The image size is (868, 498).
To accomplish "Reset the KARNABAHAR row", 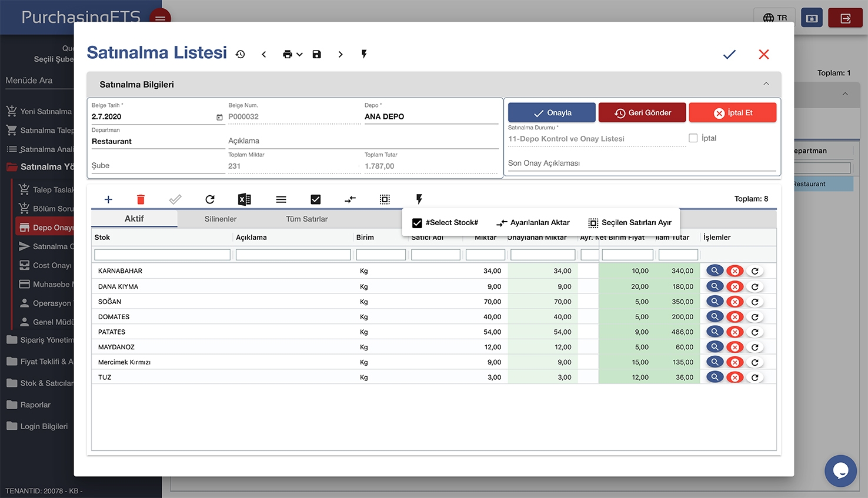I will 755,271.
